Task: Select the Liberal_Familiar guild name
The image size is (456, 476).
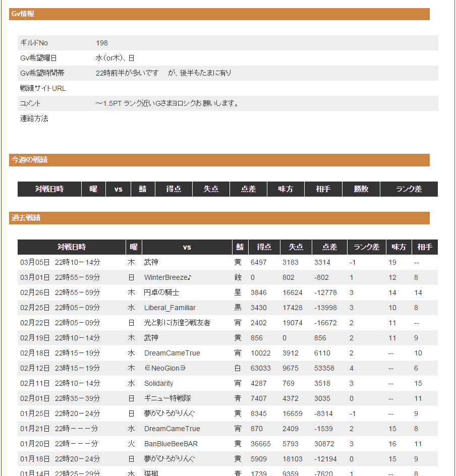Action: pyautogui.click(x=169, y=308)
